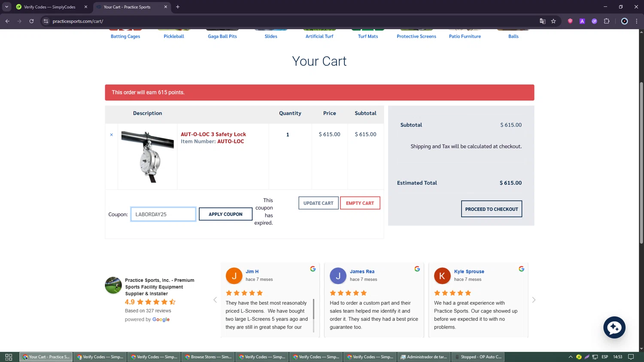Open AUT-O-LOC 3 Safety Lock product link
The width and height of the screenshot is (644, 362).
pyautogui.click(x=213, y=134)
